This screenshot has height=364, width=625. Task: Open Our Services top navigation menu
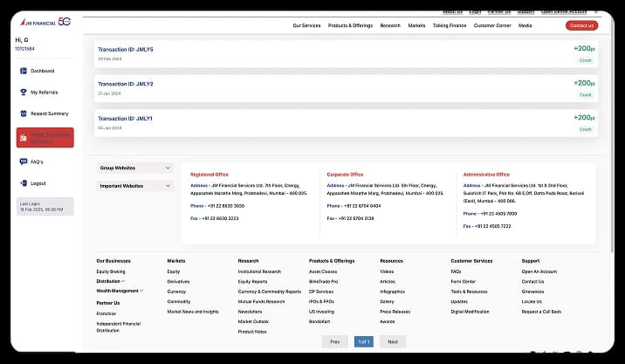[x=306, y=25]
